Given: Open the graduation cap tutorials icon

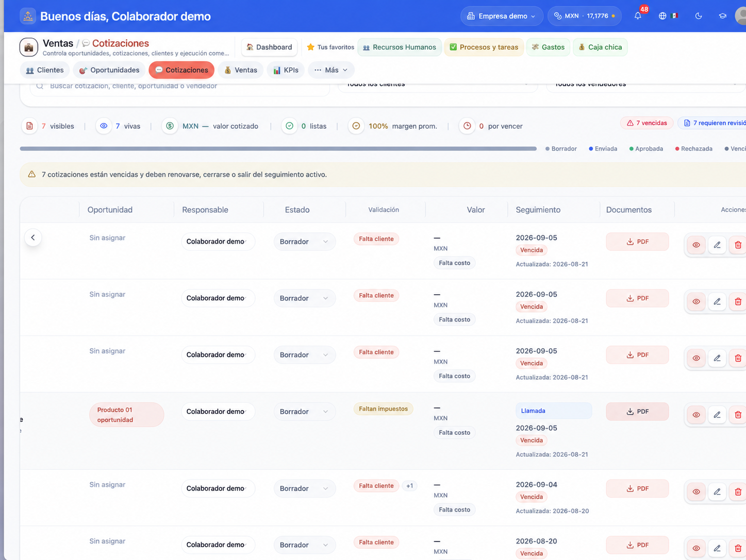Looking at the screenshot, I should point(722,16).
